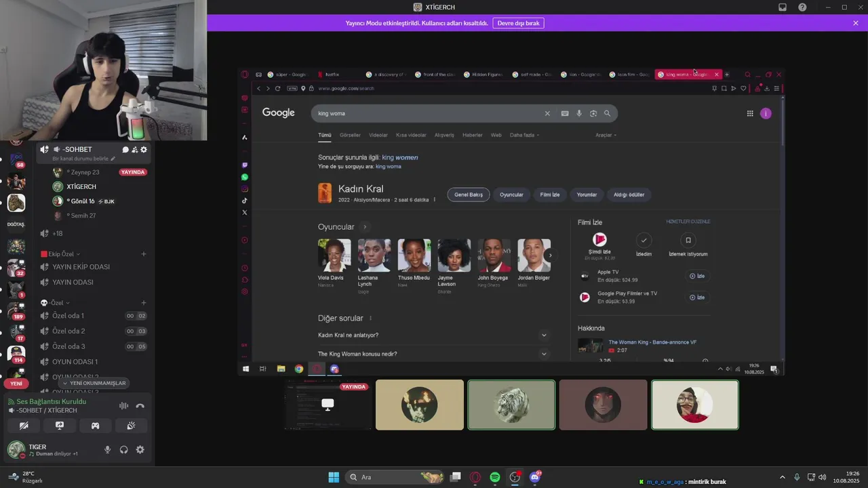Screen dimensions: 868x488
Task: Toggle noise suppression waveform icon
Action: [x=123, y=406]
